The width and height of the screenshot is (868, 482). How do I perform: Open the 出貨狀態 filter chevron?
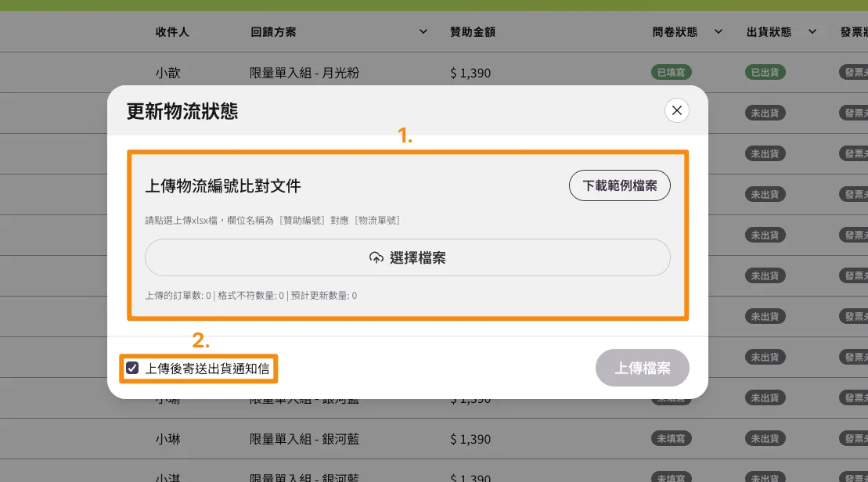[812, 32]
